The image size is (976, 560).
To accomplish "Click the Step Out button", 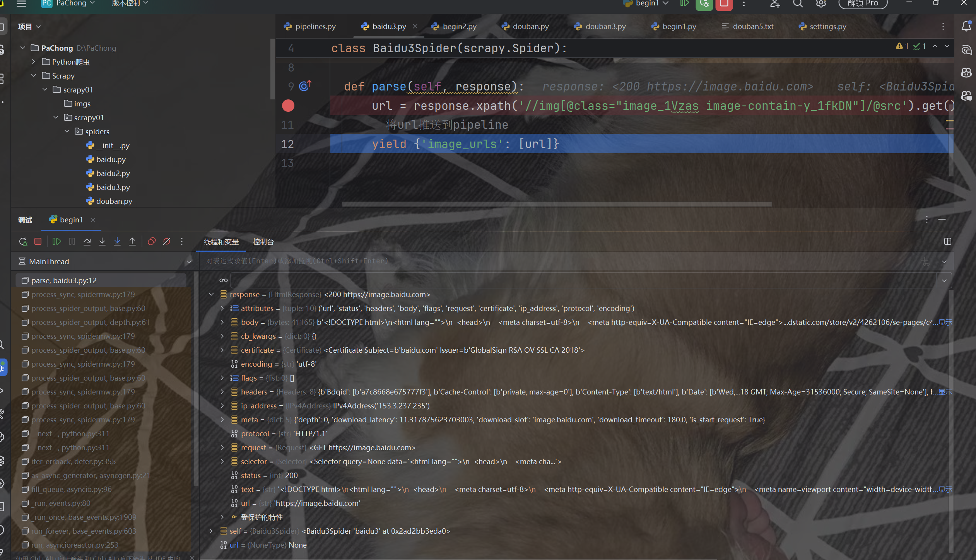I will (132, 242).
